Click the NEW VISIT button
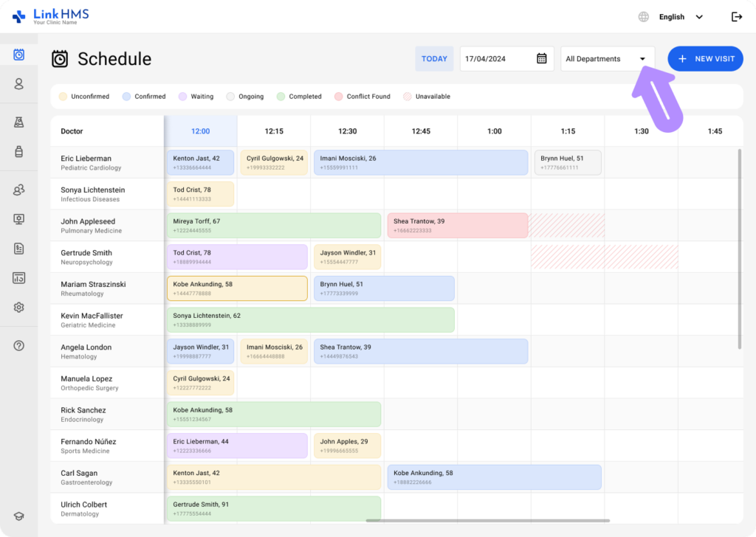This screenshot has width=756, height=537. click(705, 59)
